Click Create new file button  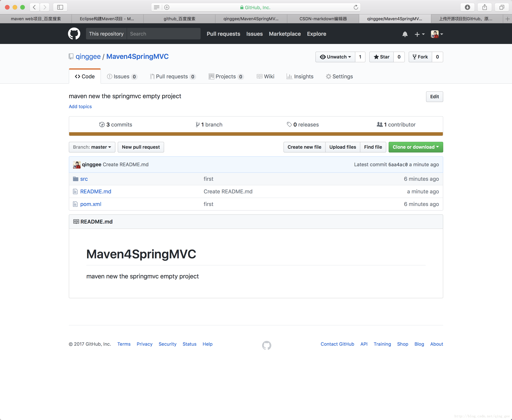pos(304,147)
